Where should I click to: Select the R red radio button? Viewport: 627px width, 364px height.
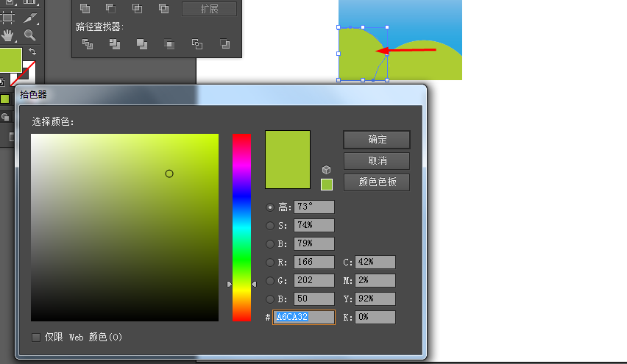(x=270, y=263)
